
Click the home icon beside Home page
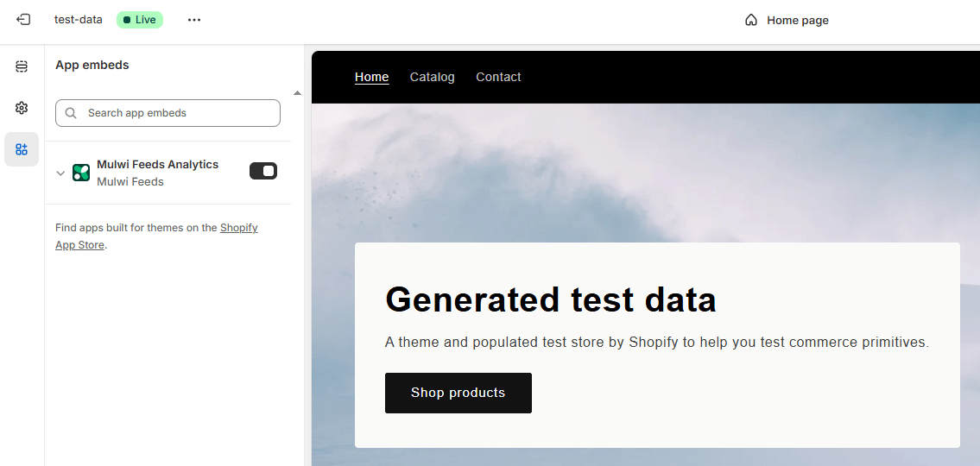[x=751, y=21]
